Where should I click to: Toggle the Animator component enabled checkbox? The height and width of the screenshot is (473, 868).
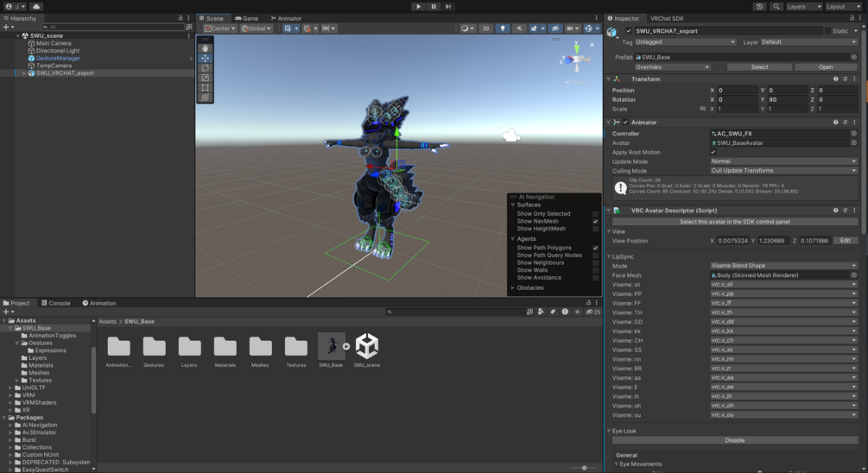pyautogui.click(x=625, y=123)
